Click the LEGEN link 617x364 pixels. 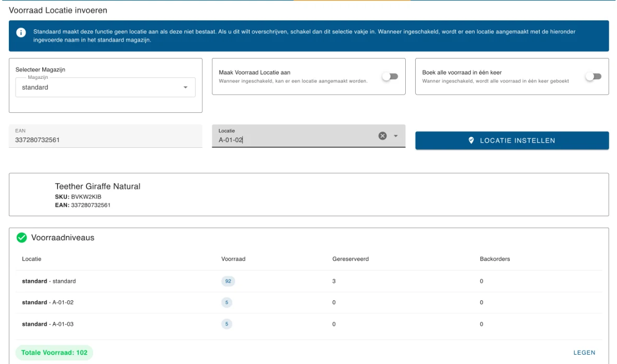point(585,353)
